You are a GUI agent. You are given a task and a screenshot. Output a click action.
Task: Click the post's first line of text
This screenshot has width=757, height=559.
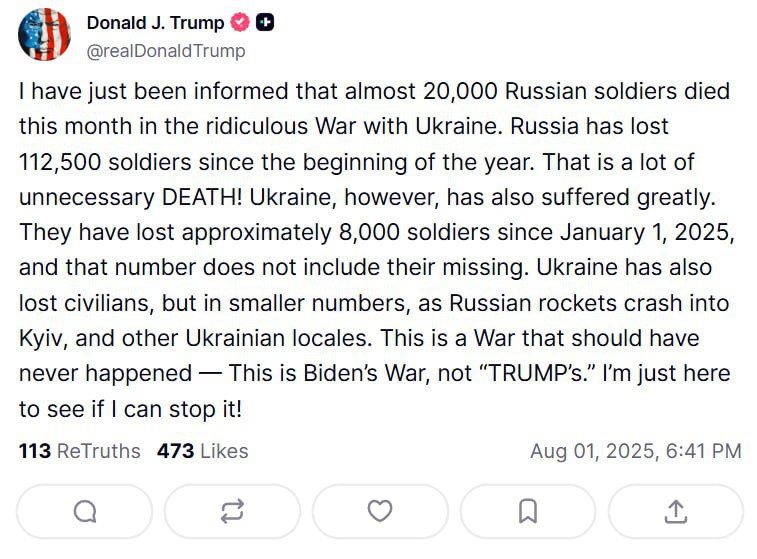point(374,92)
